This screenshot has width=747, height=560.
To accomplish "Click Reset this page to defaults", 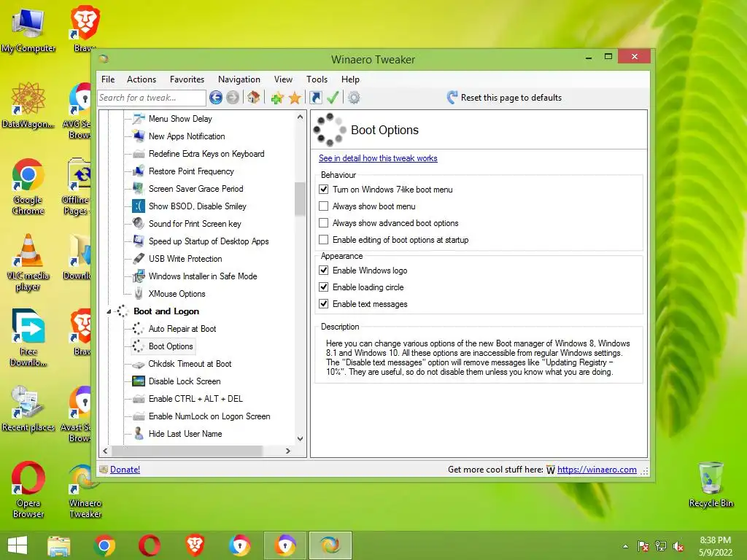I will (x=505, y=98).
